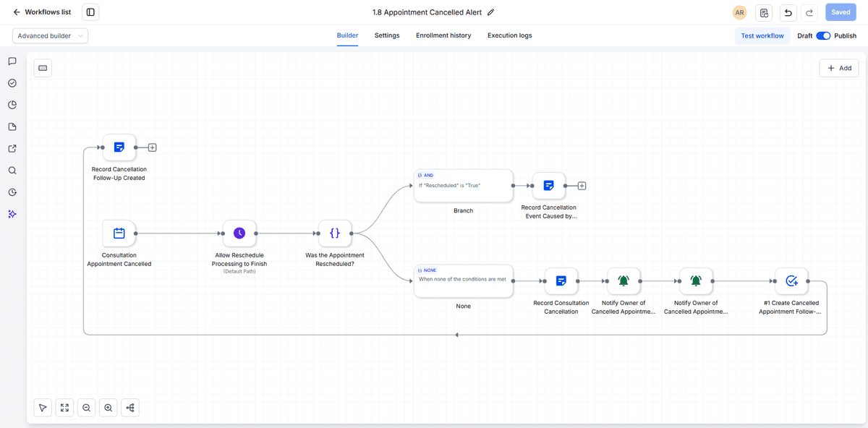
Task: Open the history clock icon in left sidebar
Action: pos(12,192)
